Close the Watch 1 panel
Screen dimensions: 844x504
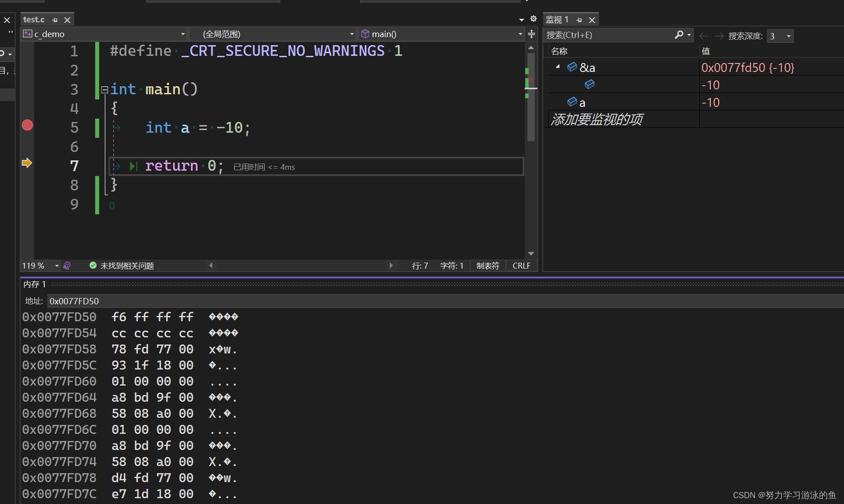592,20
